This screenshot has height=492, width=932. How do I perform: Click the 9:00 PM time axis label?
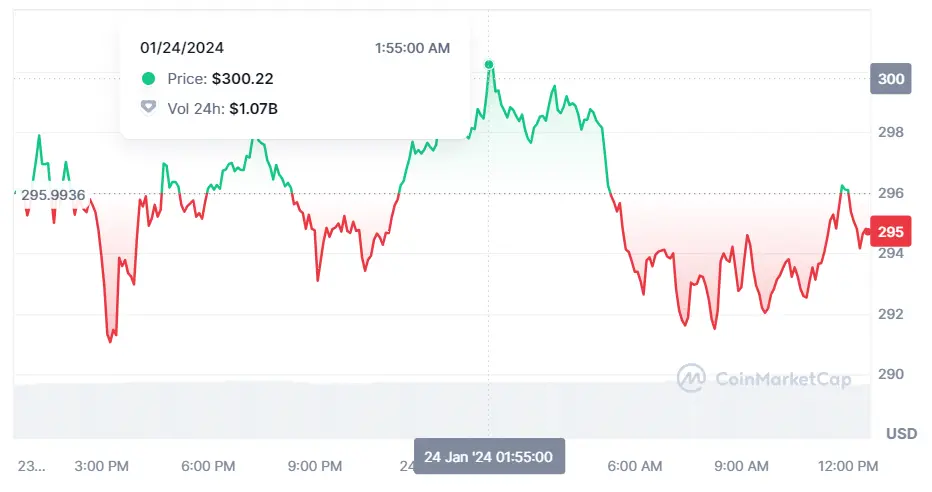316,466
